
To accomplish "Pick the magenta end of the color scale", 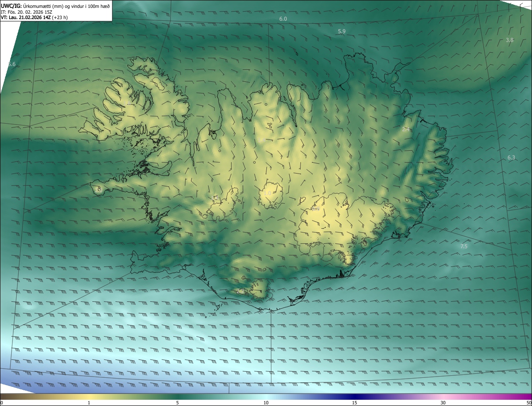I will (x=524, y=396).
